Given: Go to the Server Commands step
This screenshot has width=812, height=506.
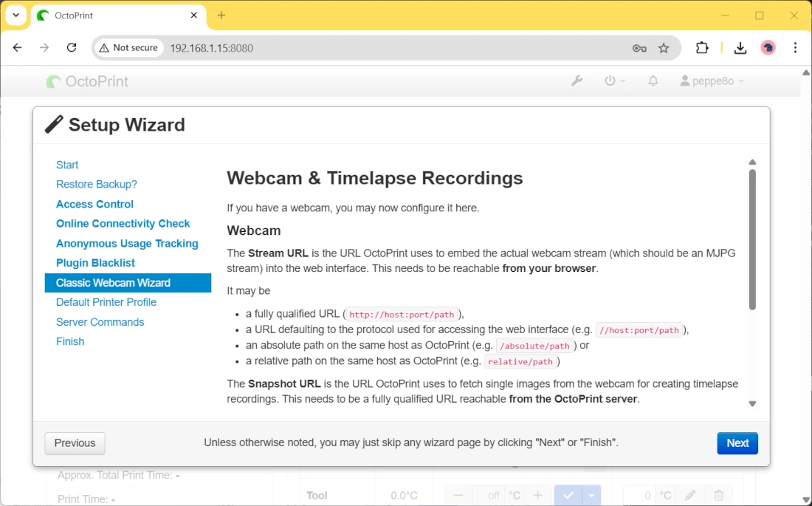Looking at the screenshot, I should [x=100, y=322].
